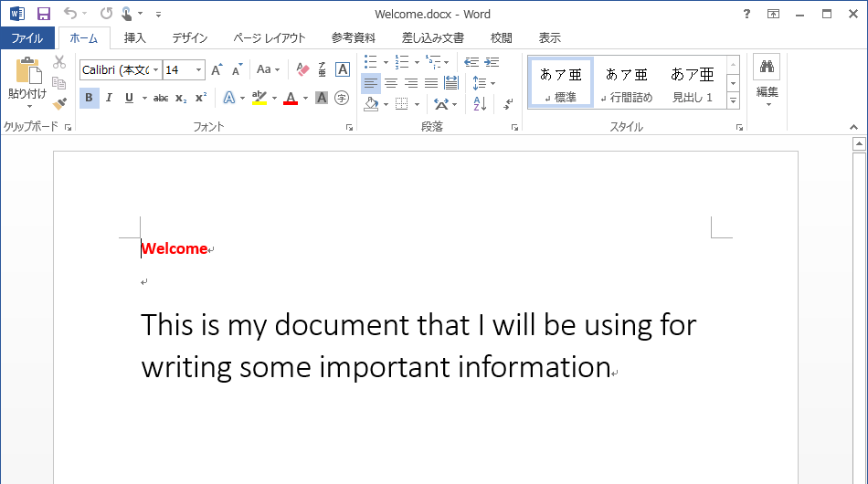868x484 pixels.
Task: Click the Cut scissors icon
Action: point(59,62)
